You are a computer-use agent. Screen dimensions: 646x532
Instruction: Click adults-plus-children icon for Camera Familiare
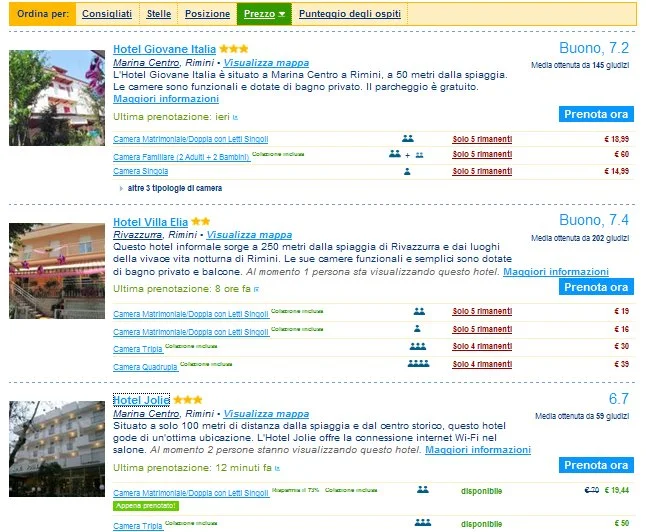406,155
